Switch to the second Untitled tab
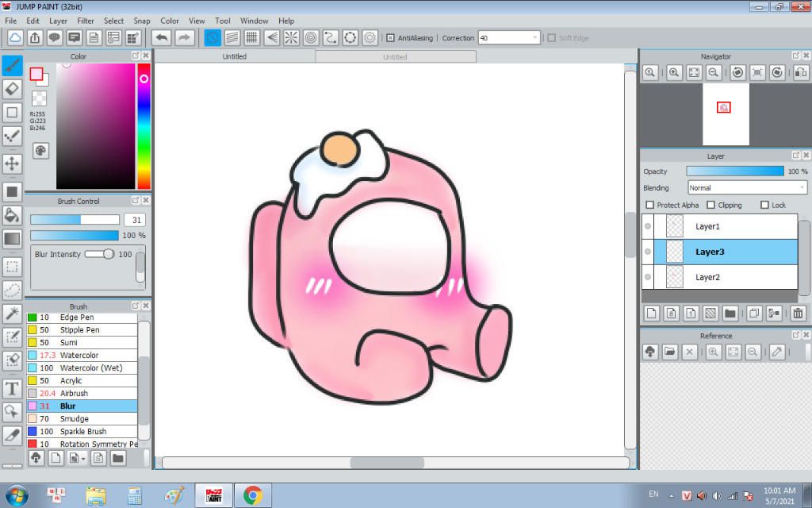 pyautogui.click(x=395, y=57)
